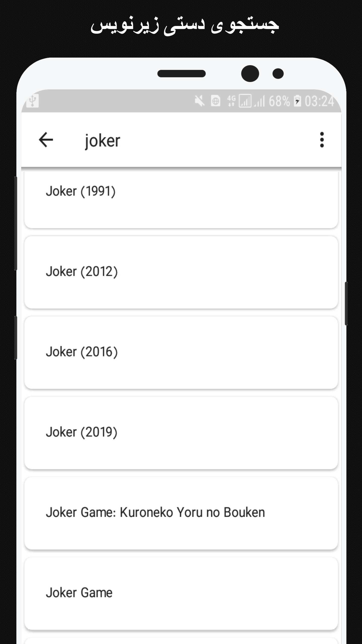Open the Joker Game result card
Image resolution: width=362 pixels, height=644 pixels.
181,593
